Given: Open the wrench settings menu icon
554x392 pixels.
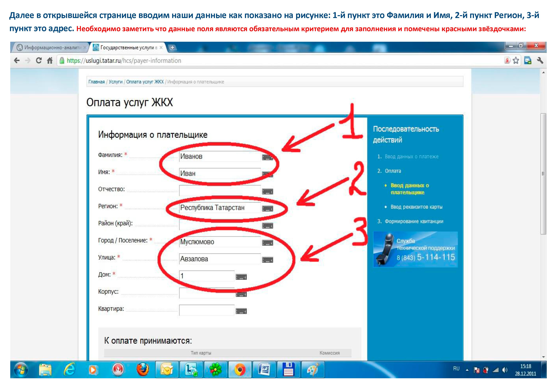Looking at the screenshot, I should click(540, 60).
